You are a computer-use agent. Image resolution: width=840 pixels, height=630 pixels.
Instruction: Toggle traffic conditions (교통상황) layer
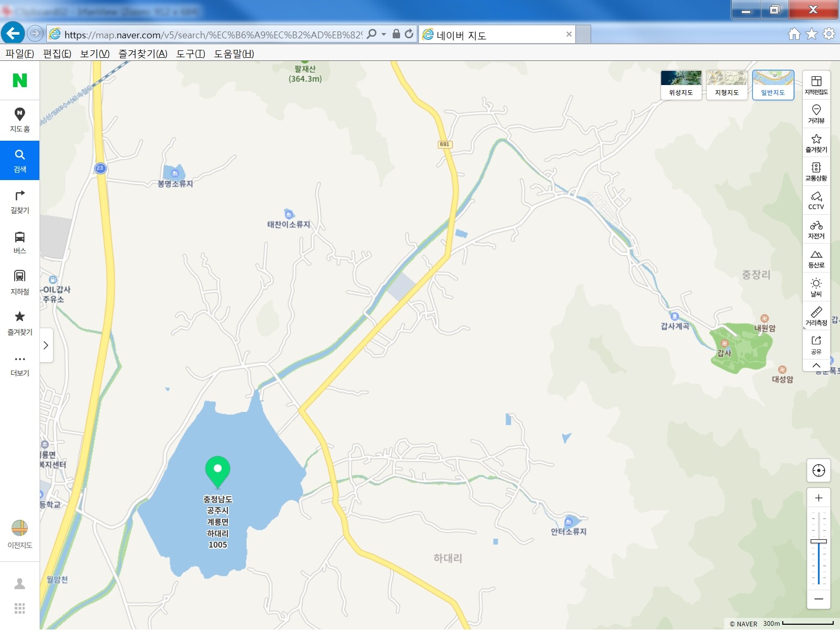click(816, 171)
